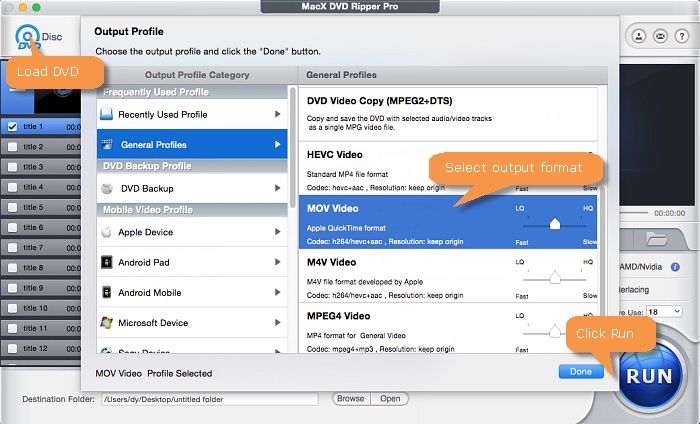Expand Recently Used Profile arrow
Screen dimensions: 700x424
[x=277, y=114]
